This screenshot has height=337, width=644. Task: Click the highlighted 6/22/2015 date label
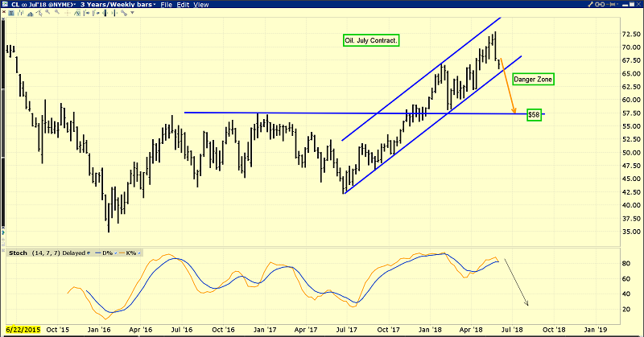tap(23, 330)
